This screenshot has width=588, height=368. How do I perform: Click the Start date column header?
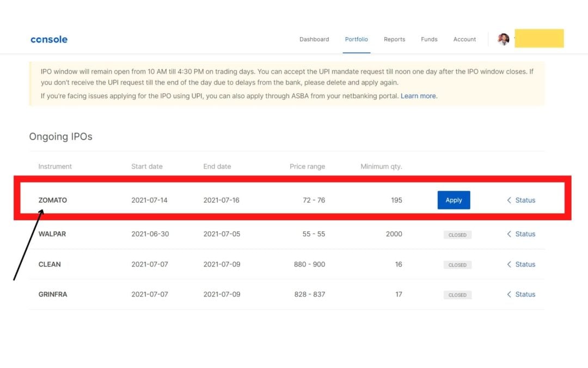147,166
